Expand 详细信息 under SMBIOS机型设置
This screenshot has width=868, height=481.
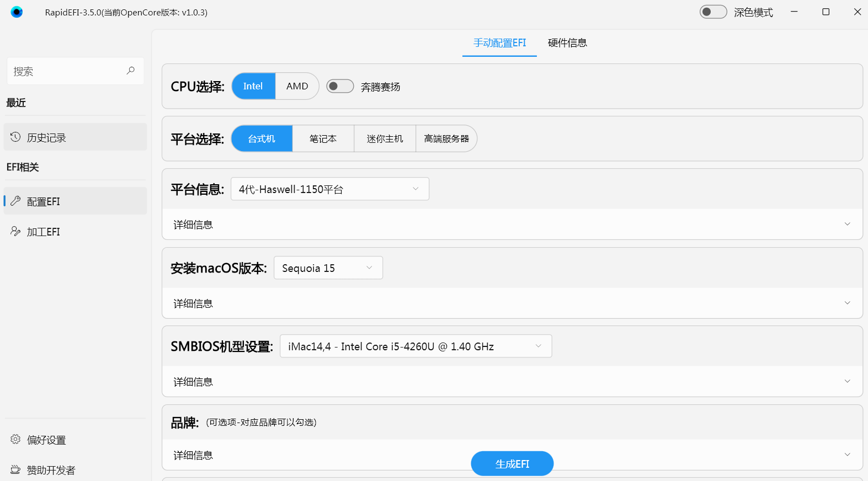click(512, 382)
